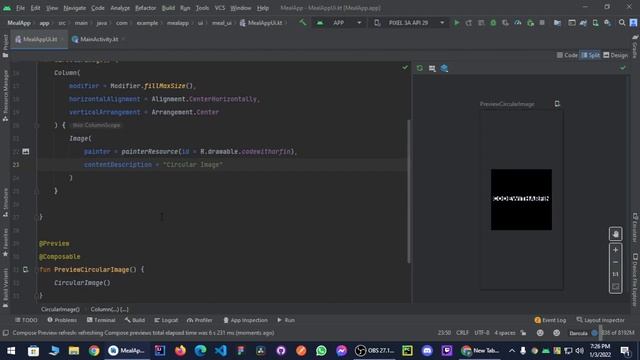Select the MealAppUi.kt editor tab

(39, 39)
